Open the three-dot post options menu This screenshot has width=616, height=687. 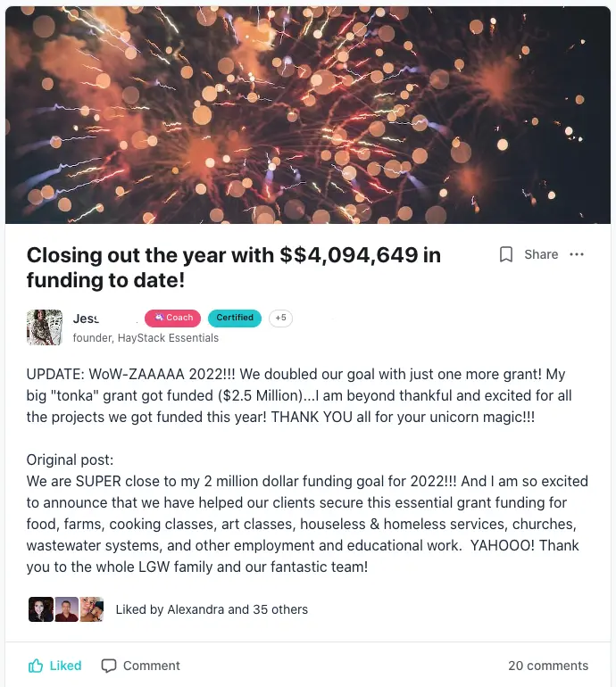point(577,254)
